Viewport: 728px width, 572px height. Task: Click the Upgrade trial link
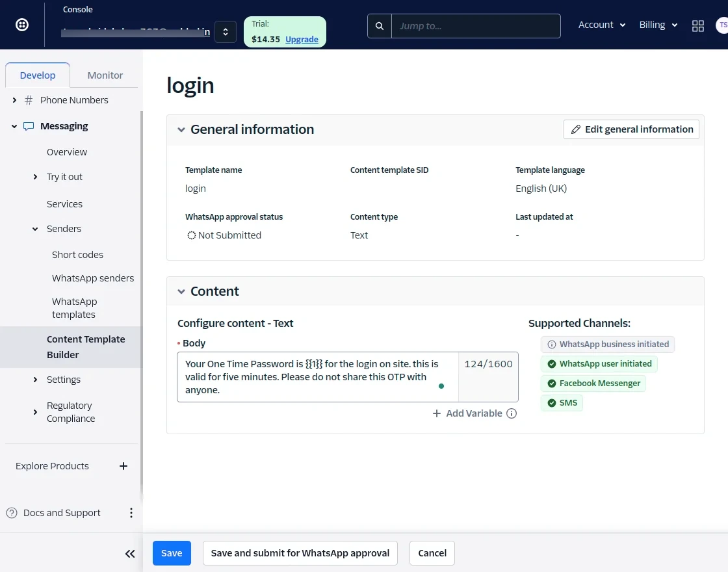pos(302,39)
